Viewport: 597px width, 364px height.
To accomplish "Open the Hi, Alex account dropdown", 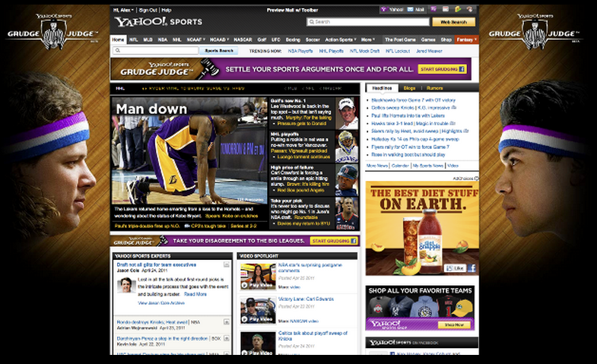I will (x=124, y=10).
